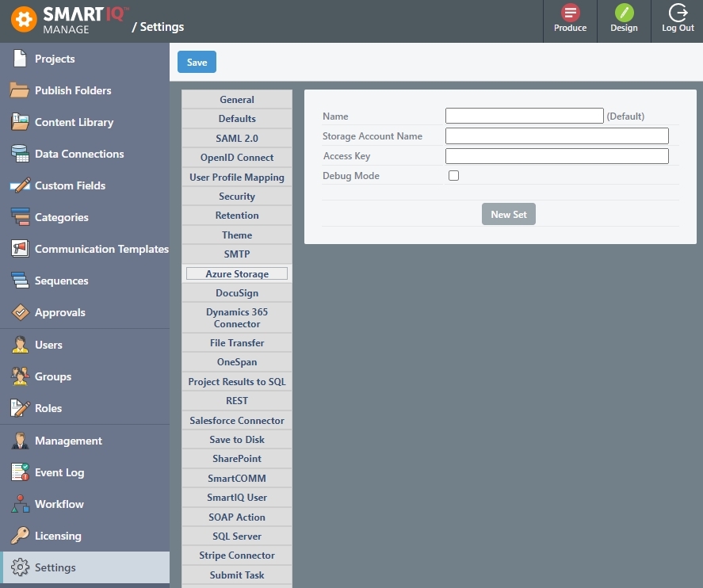The image size is (703, 588).
Task: Open the Submit Task tab
Action: click(x=237, y=575)
